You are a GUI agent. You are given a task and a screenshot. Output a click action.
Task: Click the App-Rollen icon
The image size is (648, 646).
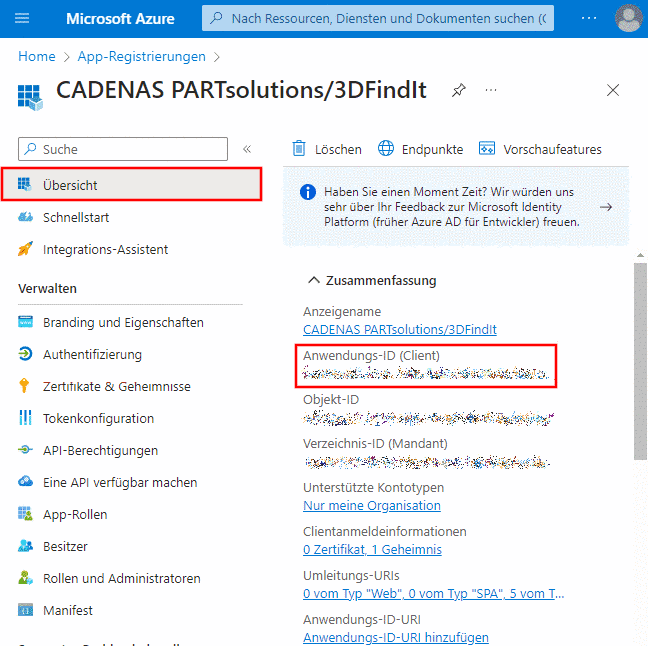click(x=25, y=513)
